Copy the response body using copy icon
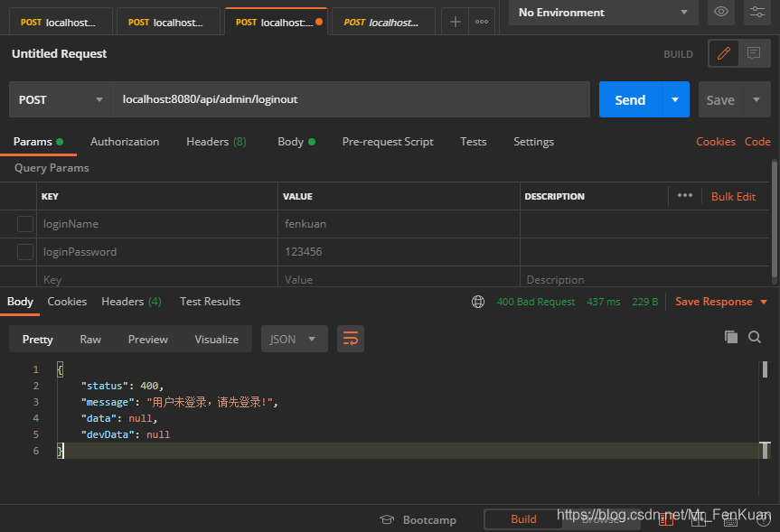 pos(731,336)
